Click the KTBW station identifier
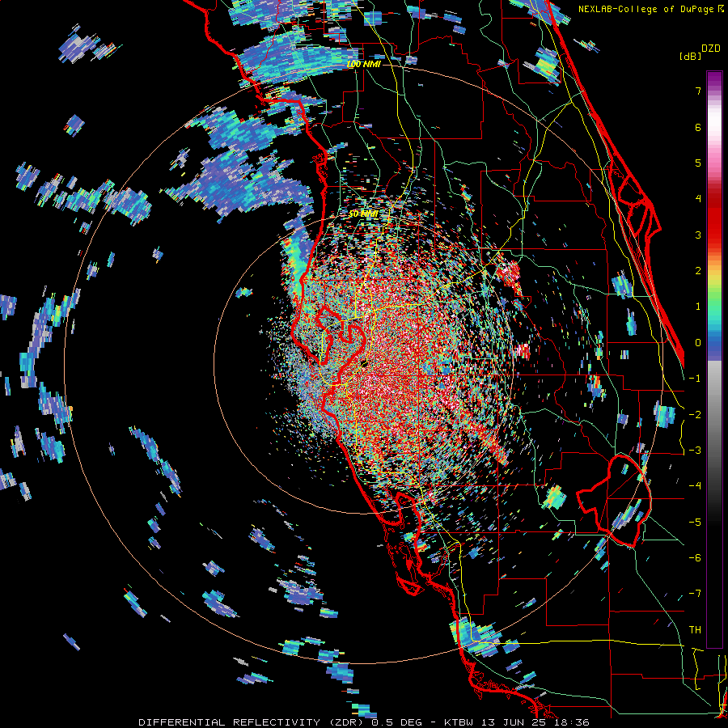Image resolution: width=728 pixels, height=728 pixels. (x=459, y=722)
